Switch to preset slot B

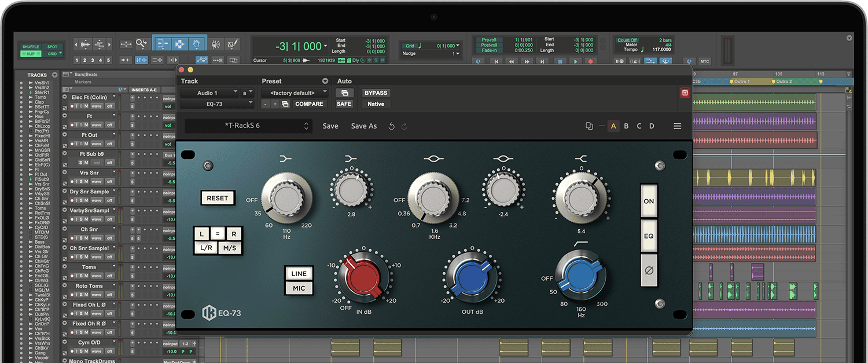click(626, 126)
